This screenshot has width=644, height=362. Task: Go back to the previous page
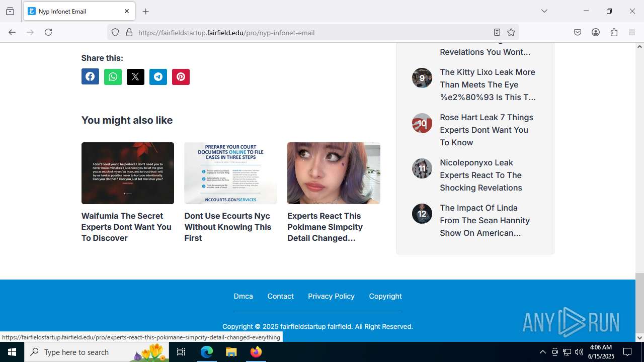(x=12, y=32)
